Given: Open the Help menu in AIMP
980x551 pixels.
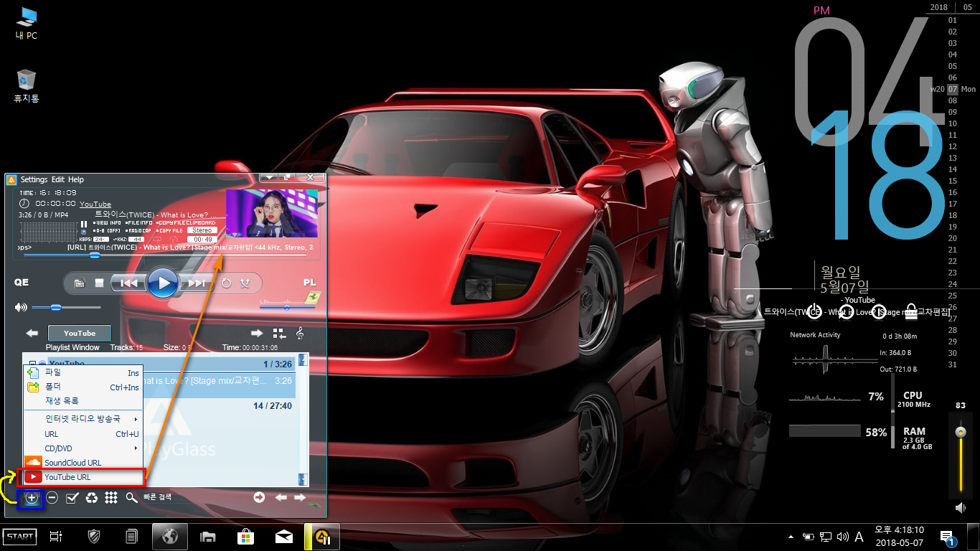Looking at the screenshot, I should (x=76, y=179).
